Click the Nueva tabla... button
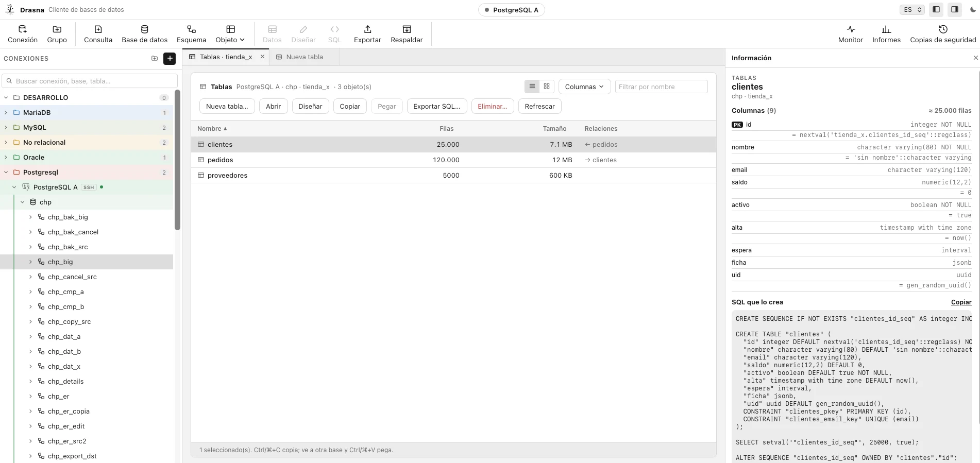 tap(227, 106)
